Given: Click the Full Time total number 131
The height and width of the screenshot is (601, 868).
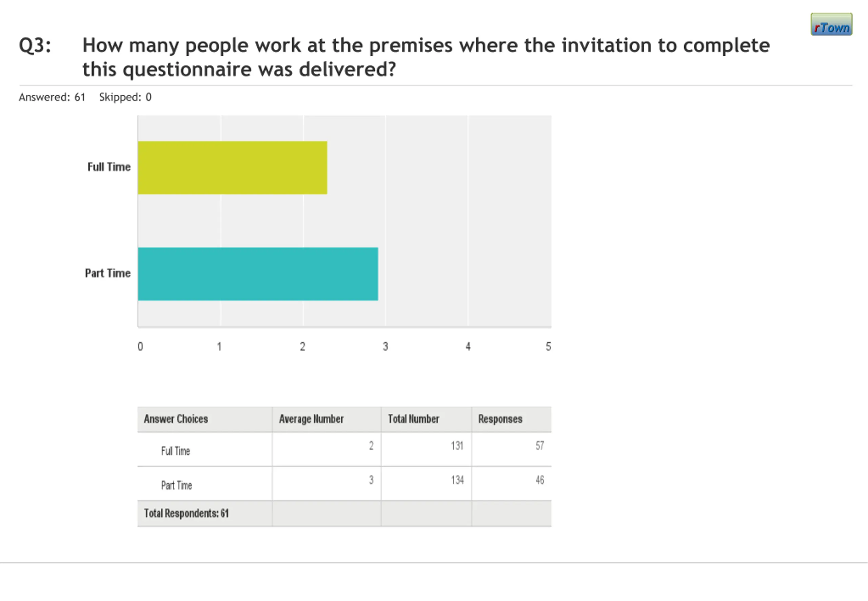Looking at the screenshot, I should tap(457, 446).
